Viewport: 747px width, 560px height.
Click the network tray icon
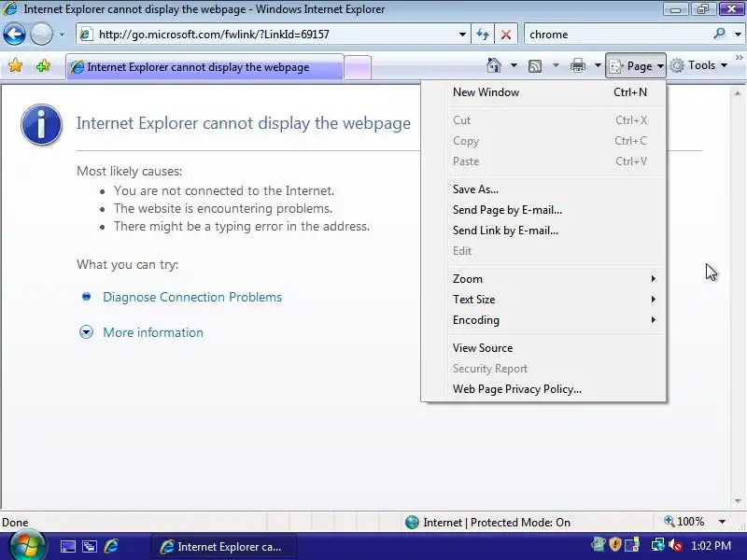click(x=658, y=545)
